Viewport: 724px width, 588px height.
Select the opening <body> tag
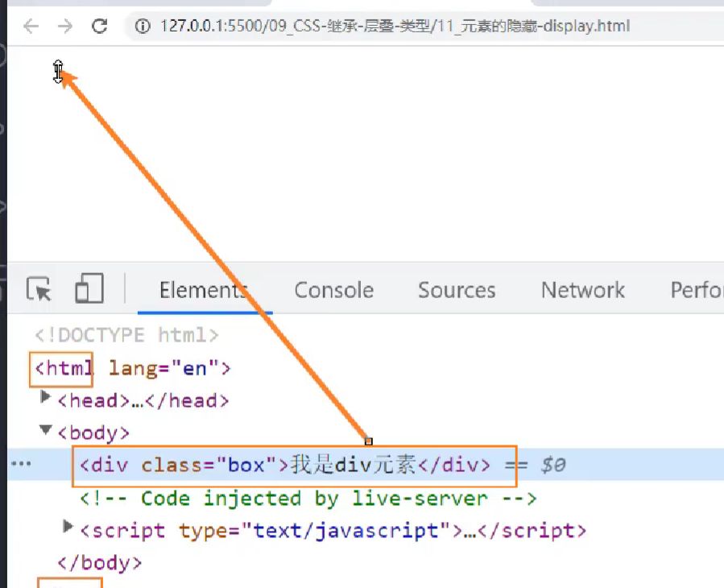[93, 433]
